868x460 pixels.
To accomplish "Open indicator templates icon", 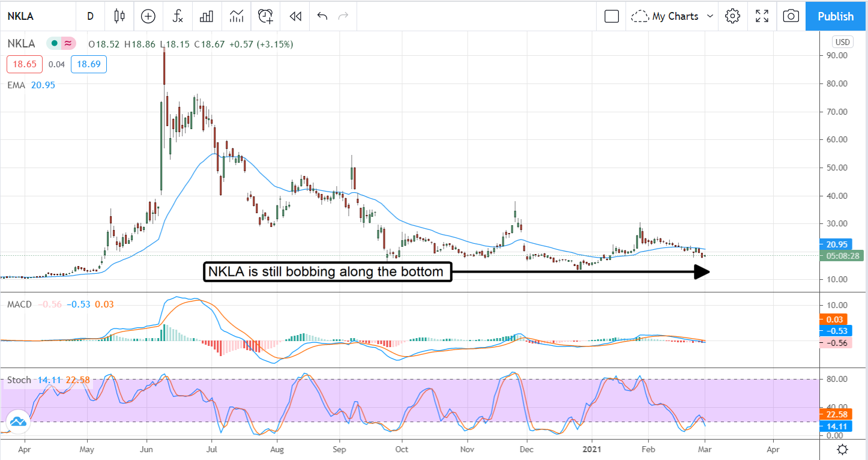I will (x=236, y=16).
